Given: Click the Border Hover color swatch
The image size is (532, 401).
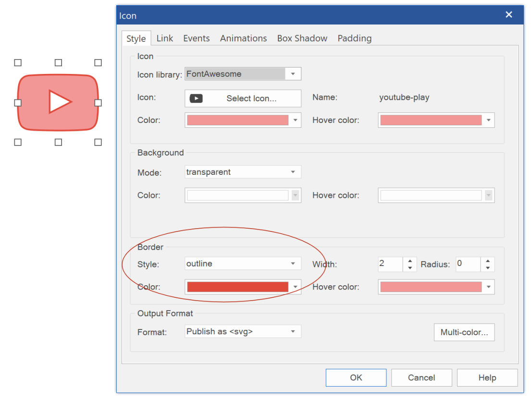Looking at the screenshot, I should [x=431, y=287].
